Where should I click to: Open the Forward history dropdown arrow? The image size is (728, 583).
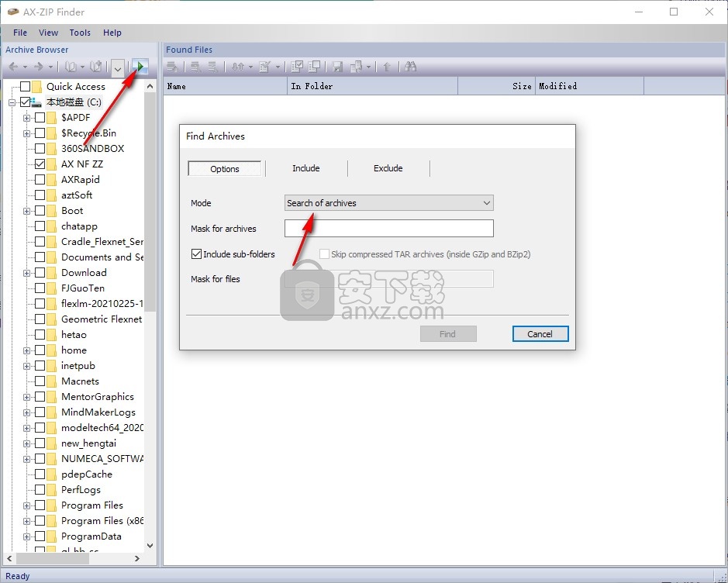tap(50, 67)
